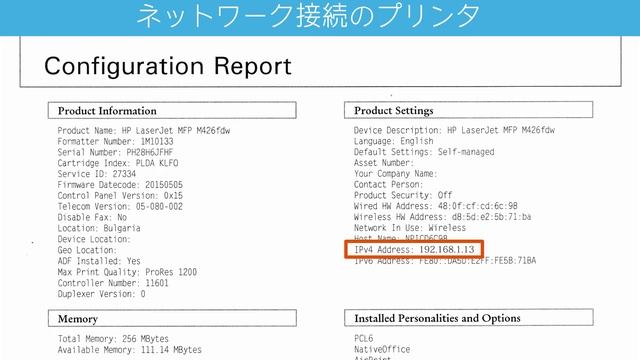Click Network In Use: Wireless line
Screen dimensions: 640x360
click(410, 228)
